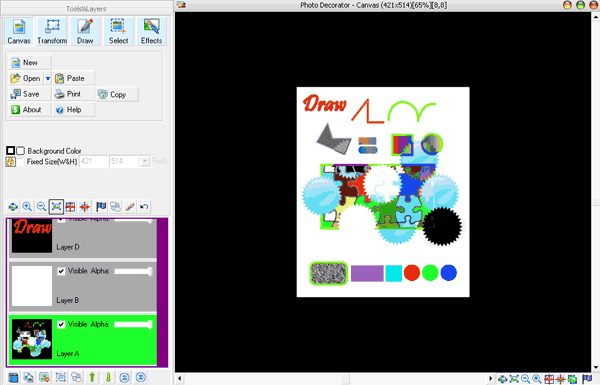Move layer down with green down arrow

coord(108,378)
